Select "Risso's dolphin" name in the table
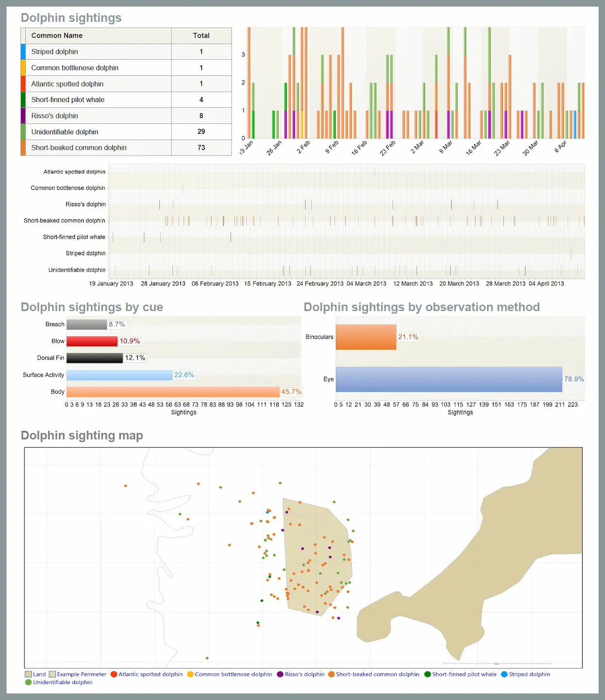 54,116
